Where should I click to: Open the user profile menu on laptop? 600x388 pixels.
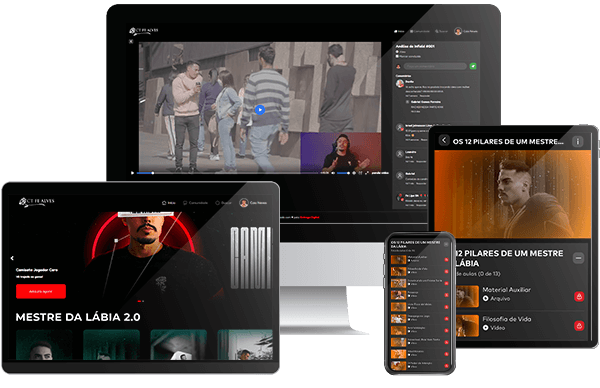tap(253, 203)
